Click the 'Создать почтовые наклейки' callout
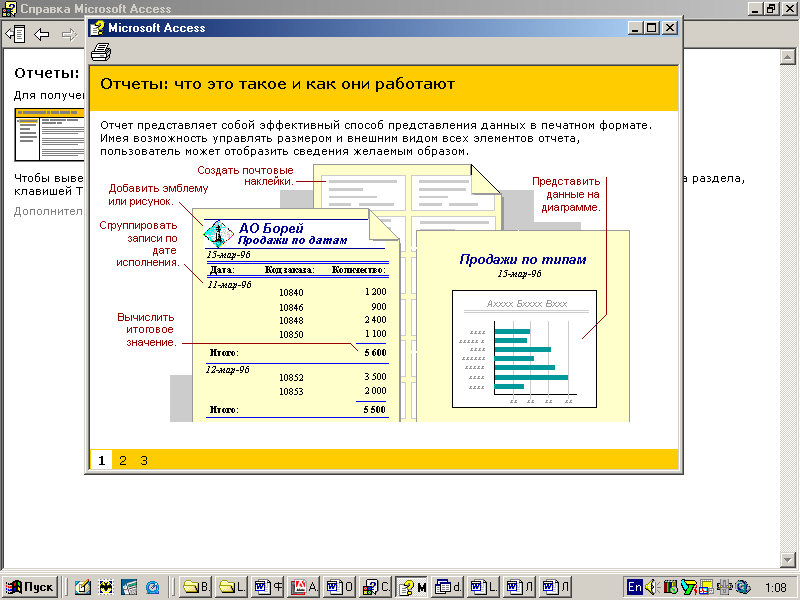800x600 pixels. [245, 176]
